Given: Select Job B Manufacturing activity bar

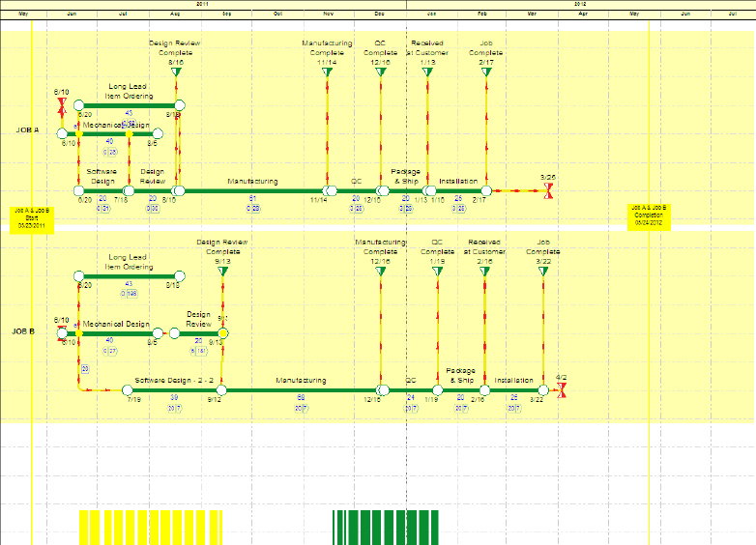Looking at the screenshot, I should tap(302, 389).
